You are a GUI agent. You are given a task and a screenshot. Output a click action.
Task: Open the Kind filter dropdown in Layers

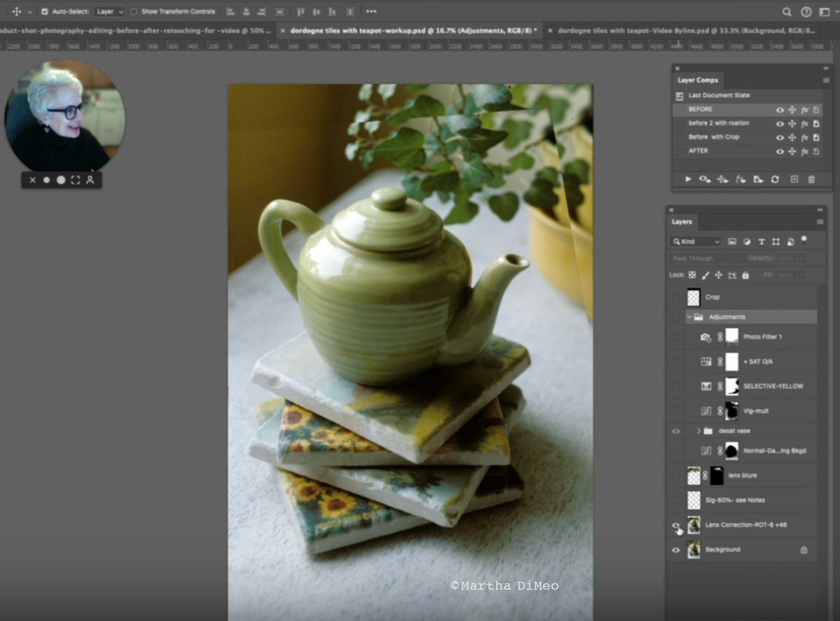[x=696, y=242]
